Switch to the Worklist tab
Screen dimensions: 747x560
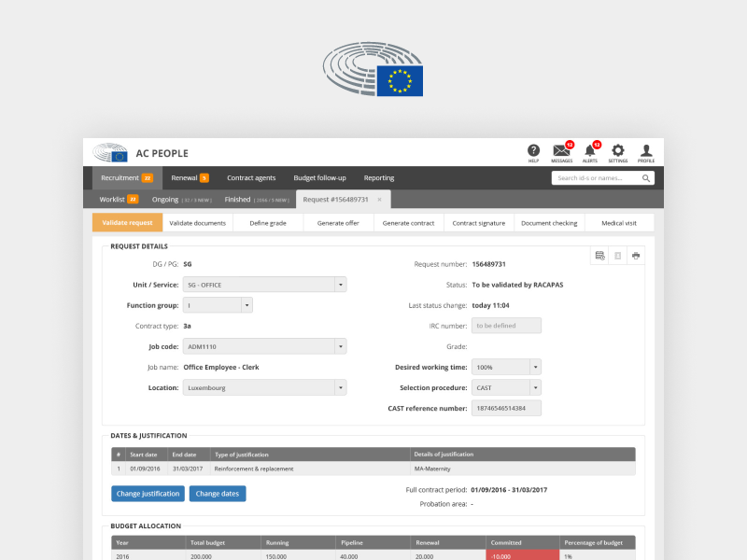(119, 199)
